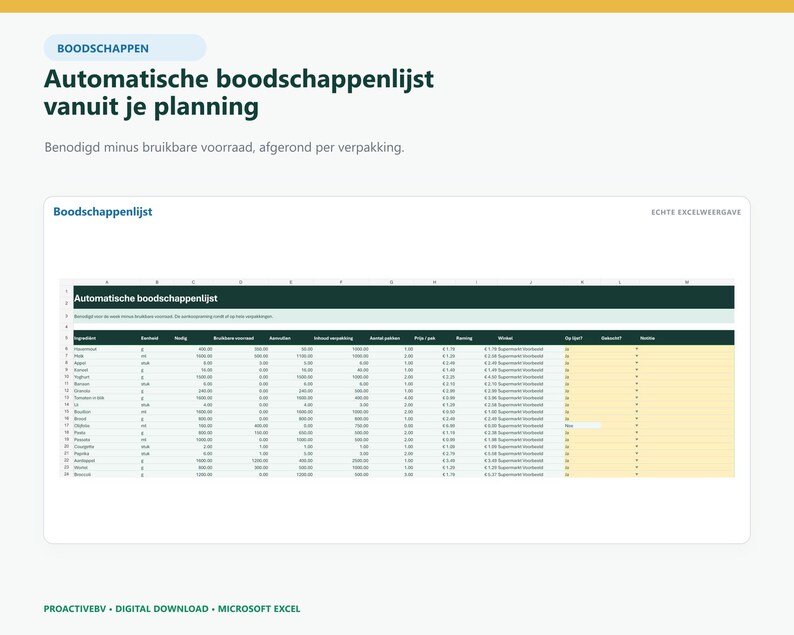Select the Raming column header

pos(476,338)
